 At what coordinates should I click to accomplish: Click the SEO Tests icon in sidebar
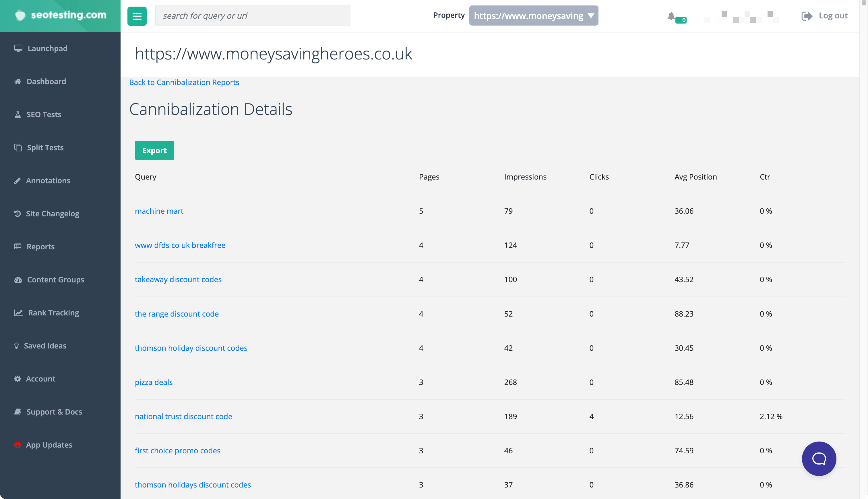(x=18, y=114)
